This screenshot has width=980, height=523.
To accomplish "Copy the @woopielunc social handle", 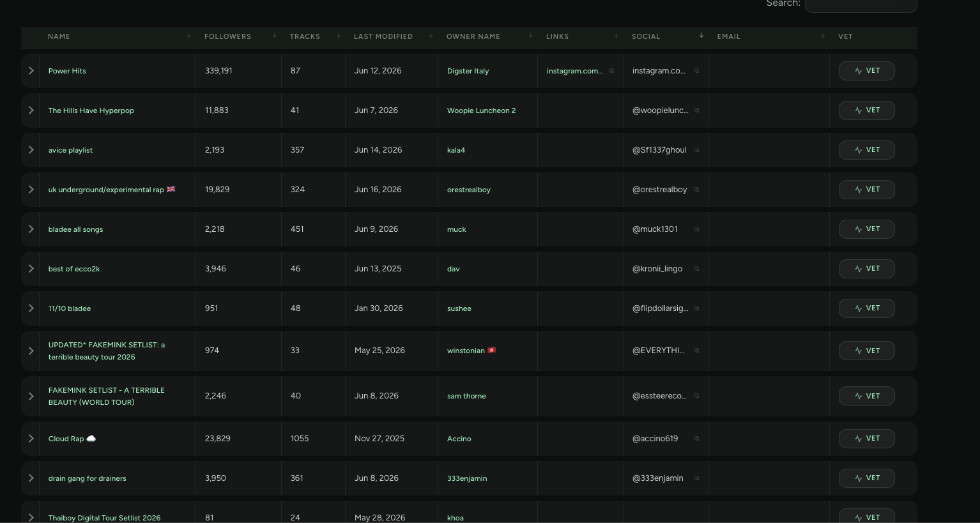I will pos(697,110).
